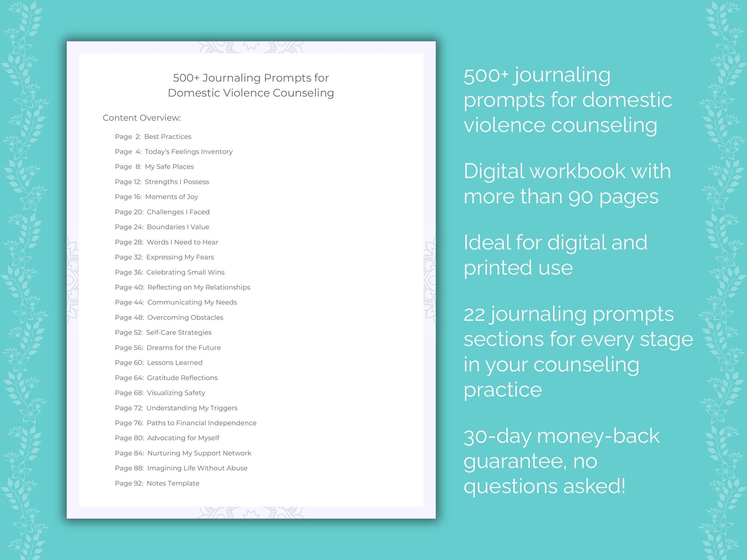Click the decorative floral icon right border
The image size is (747, 560).
[726, 280]
